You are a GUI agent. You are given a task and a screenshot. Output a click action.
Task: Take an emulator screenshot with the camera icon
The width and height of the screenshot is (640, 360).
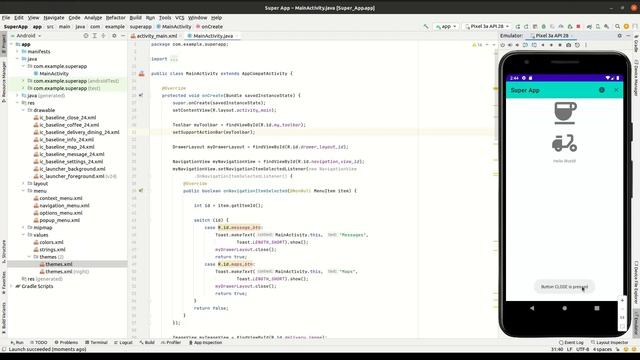tap(568, 45)
